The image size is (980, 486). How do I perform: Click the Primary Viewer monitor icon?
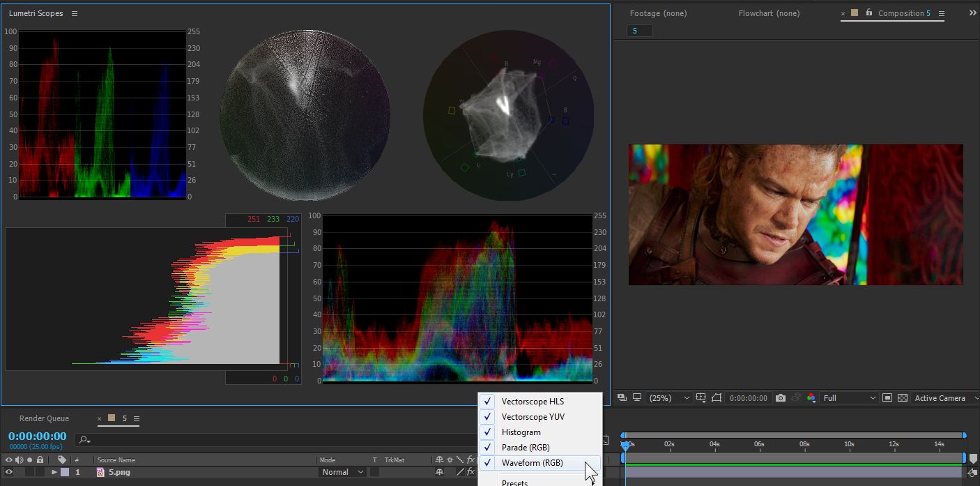(636, 397)
